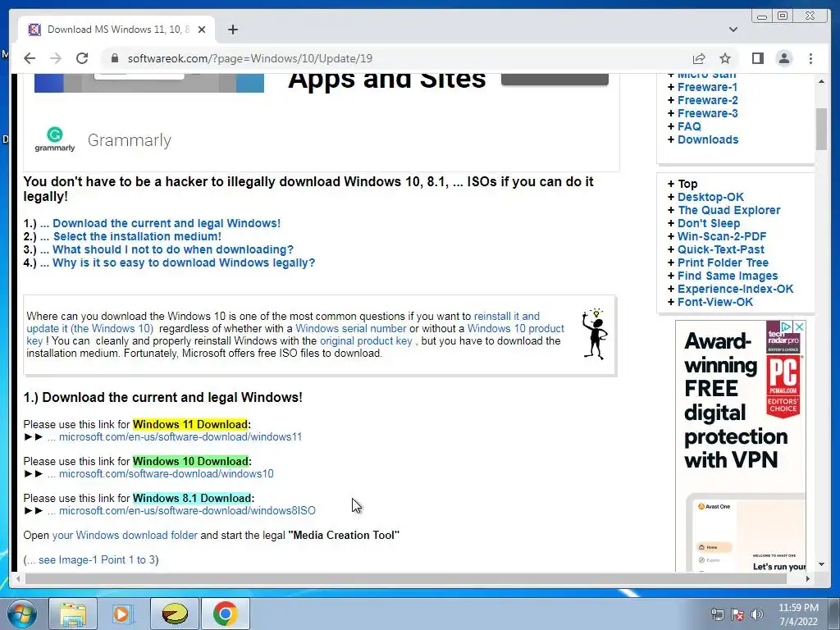Open FAQ sidebar link
Screen dimensions: 840x630
click(x=689, y=126)
